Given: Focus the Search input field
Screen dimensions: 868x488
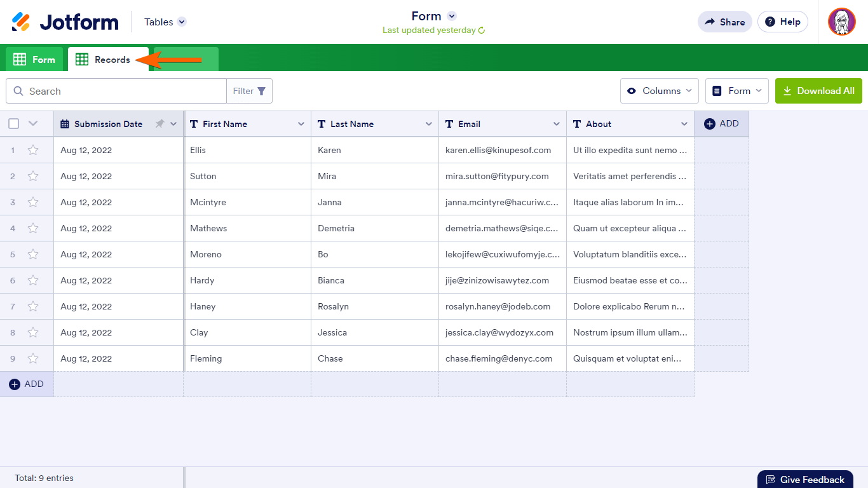Looking at the screenshot, I should [x=116, y=91].
